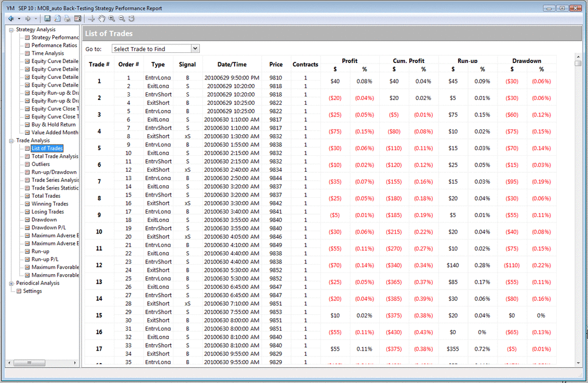Click the down arrow of vertical scrollbar
588x383 pixels.
[578, 363]
